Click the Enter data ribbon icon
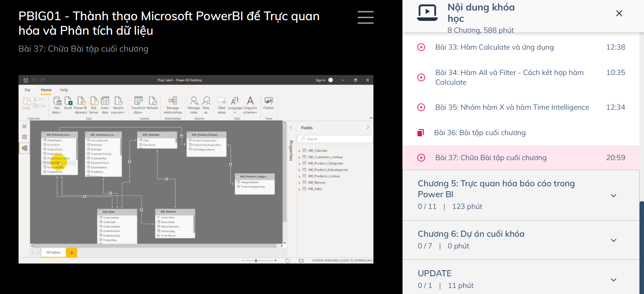Viewport: 644px width, 294px height. click(105, 105)
